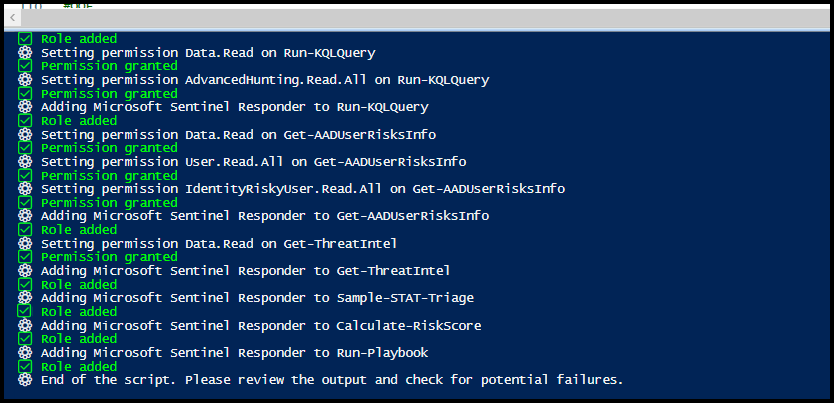The image size is (834, 403).
Task: Click the green check mark after Sample-STAT-Triage line
Action: (25, 312)
